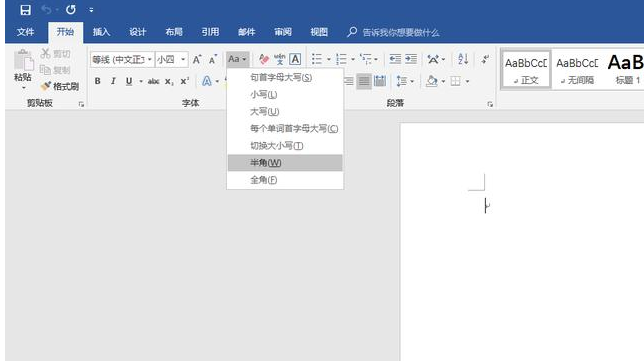Click the Decrease Indent icon
644x361 pixels.
pyautogui.click(x=395, y=59)
